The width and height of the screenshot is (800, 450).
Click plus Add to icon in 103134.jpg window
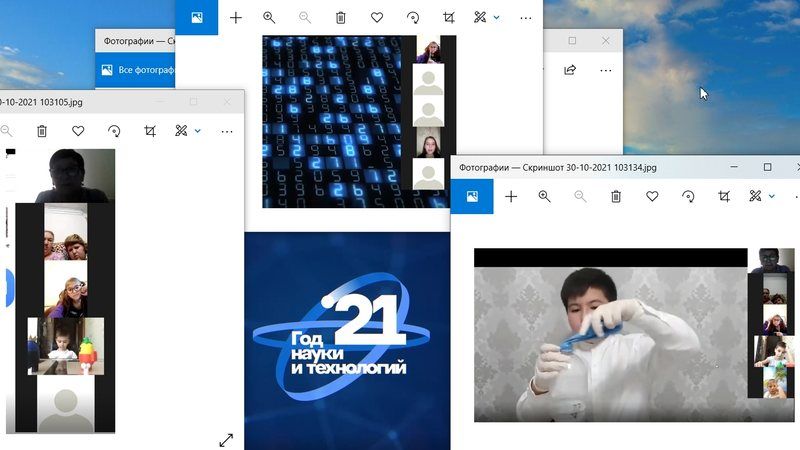click(511, 196)
